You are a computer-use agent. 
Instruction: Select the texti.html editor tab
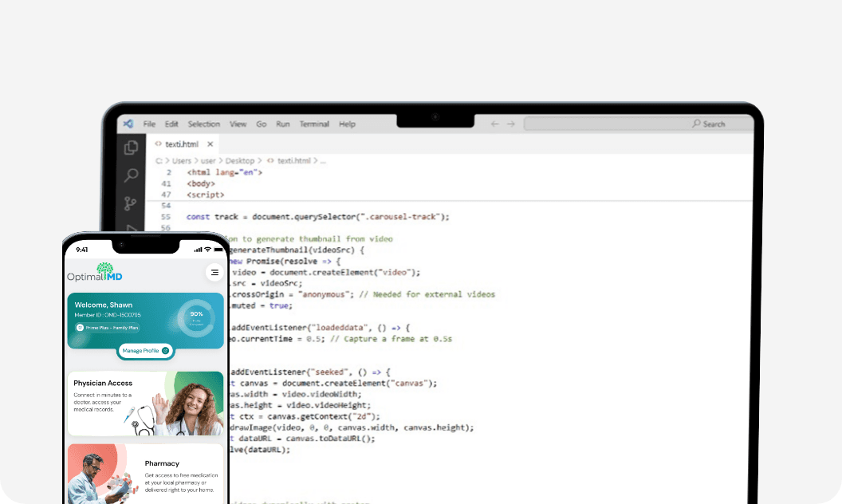[x=182, y=144]
